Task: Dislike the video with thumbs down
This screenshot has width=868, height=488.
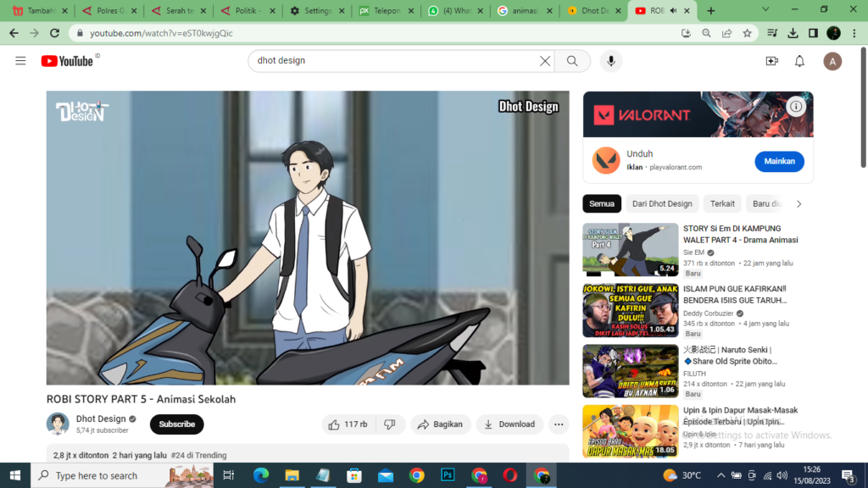Action: [390, 424]
